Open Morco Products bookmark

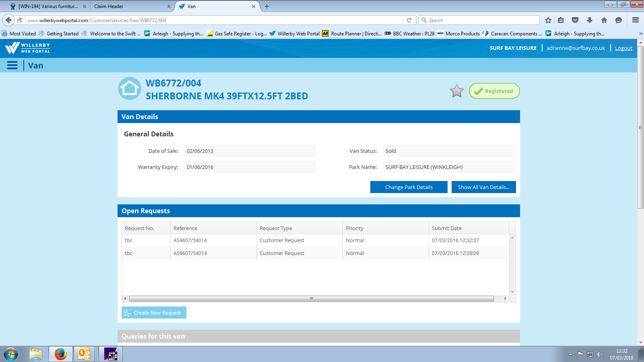pos(458,34)
